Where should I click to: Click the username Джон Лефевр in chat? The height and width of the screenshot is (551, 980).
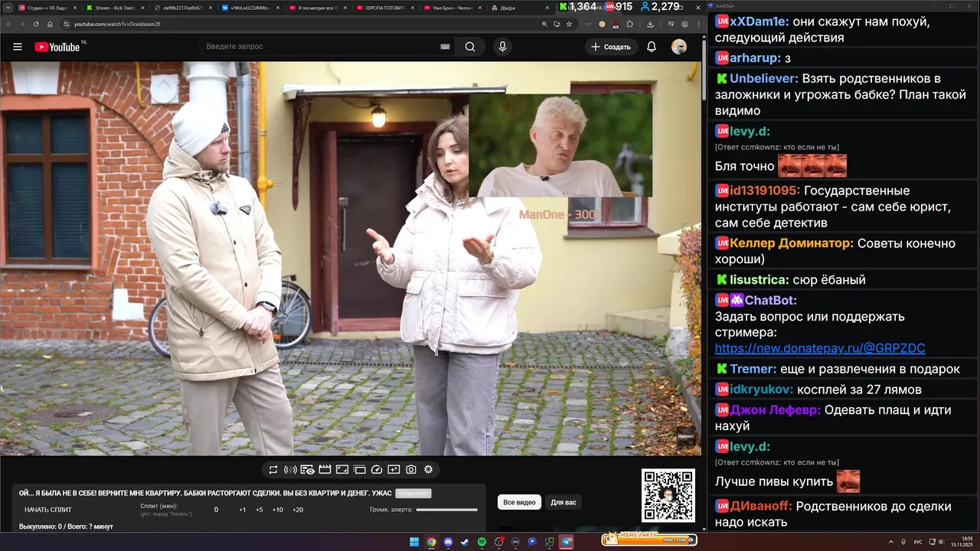(776, 410)
